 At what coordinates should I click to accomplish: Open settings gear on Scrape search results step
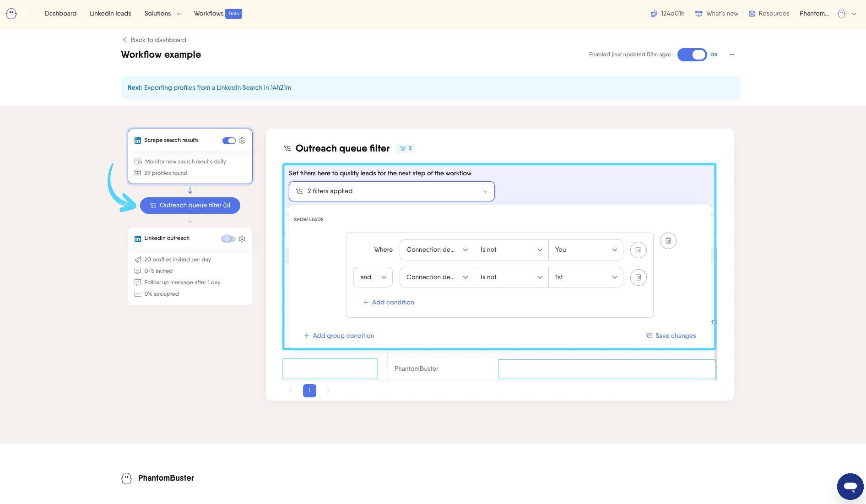(242, 141)
